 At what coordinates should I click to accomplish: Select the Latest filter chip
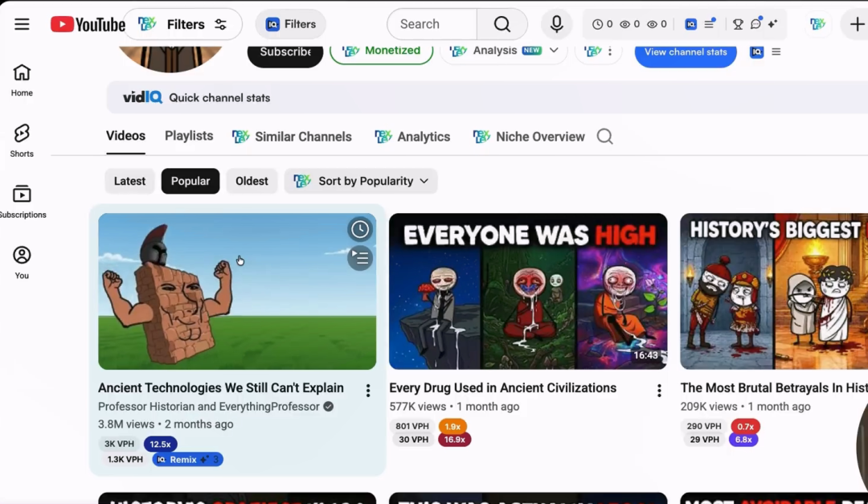click(x=129, y=181)
